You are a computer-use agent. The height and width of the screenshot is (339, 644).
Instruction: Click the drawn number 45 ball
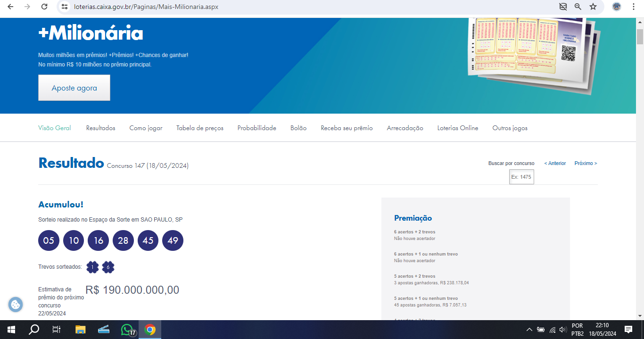click(148, 240)
